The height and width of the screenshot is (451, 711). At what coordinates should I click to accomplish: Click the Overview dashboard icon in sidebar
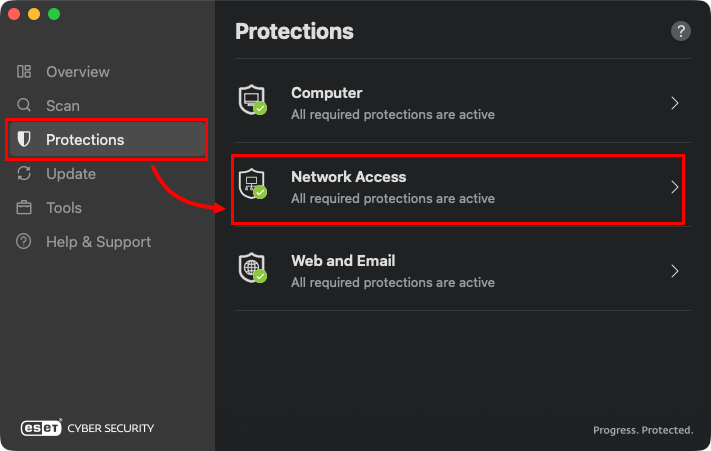25,72
